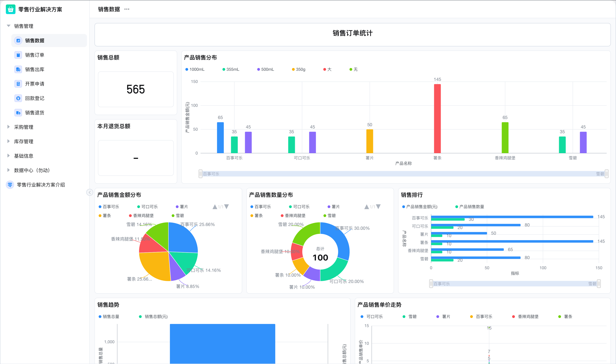Expand the 基础信息 menu group arrow
The image size is (616, 364).
[x=9, y=156]
